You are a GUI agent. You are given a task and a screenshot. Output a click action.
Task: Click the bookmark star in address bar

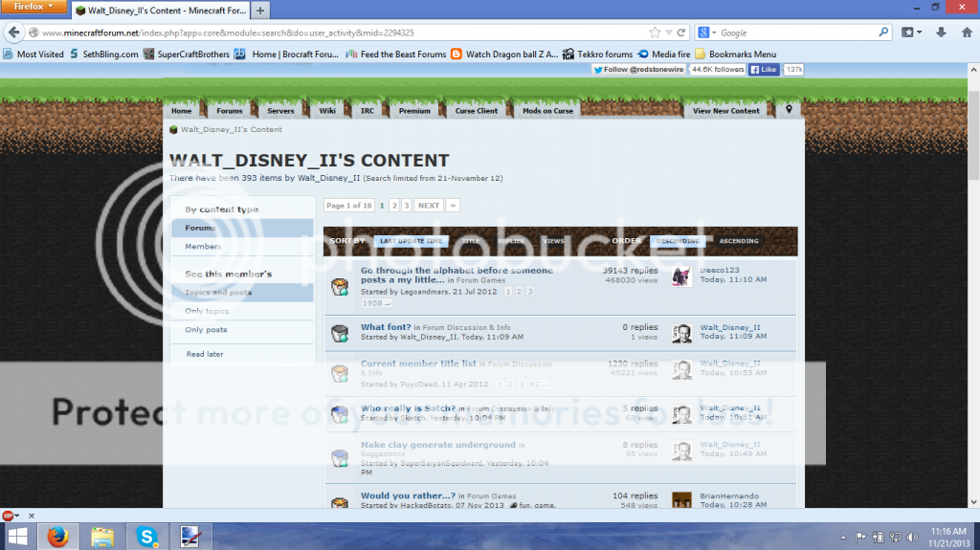click(x=655, y=33)
